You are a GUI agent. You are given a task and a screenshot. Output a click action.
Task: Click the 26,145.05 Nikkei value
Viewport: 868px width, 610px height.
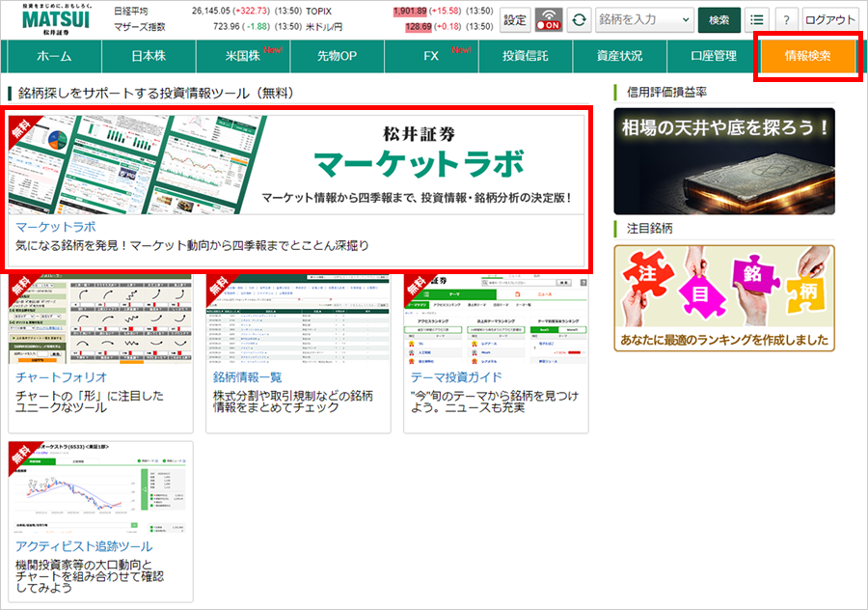click(x=210, y=11)
